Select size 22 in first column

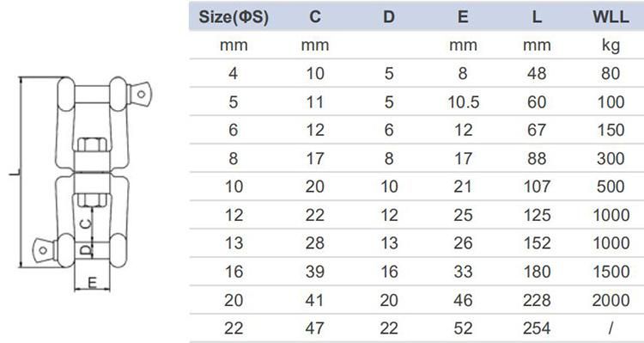pos(234,328)
